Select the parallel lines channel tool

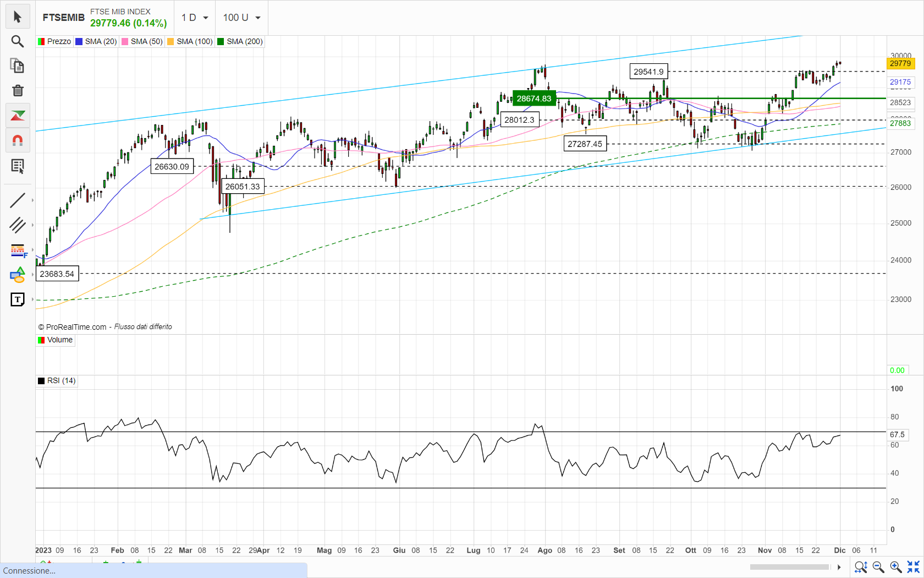pos(18,225)
